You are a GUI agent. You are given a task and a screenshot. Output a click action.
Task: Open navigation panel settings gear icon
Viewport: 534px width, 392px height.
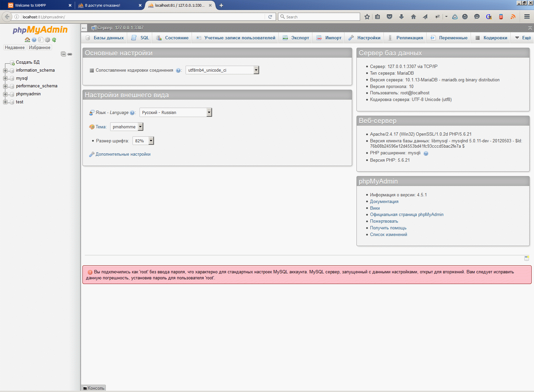tap(47, 40)
